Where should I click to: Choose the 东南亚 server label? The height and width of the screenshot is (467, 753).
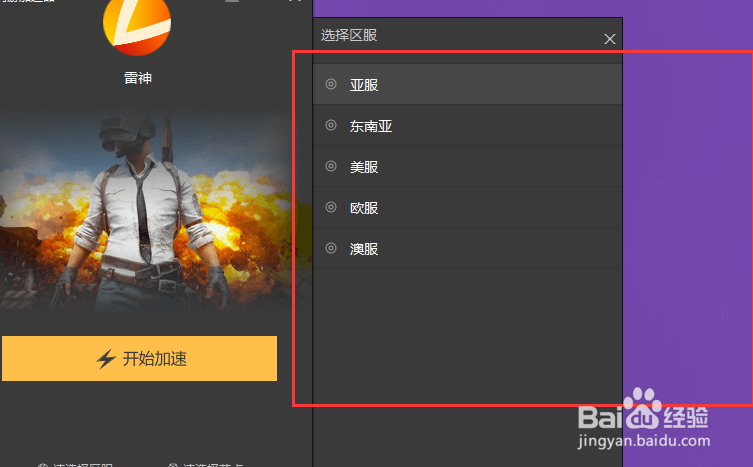pos(371,126)
